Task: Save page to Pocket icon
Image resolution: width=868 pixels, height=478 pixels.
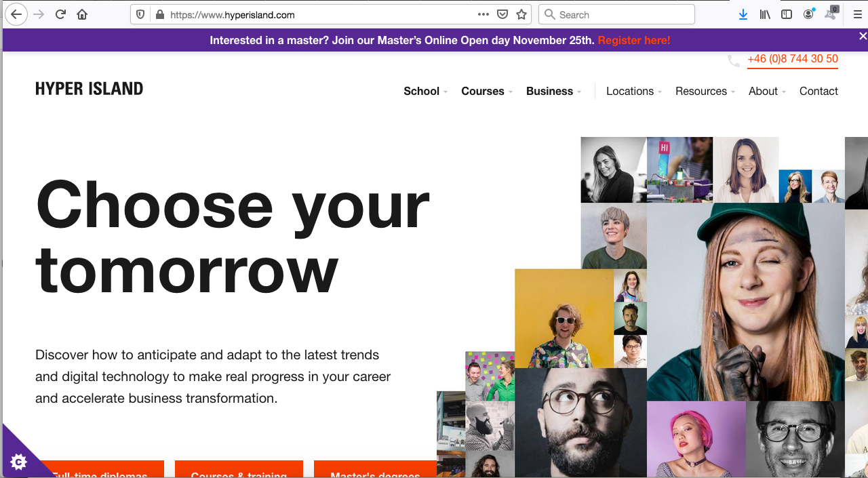Action: tap(502, 14)
